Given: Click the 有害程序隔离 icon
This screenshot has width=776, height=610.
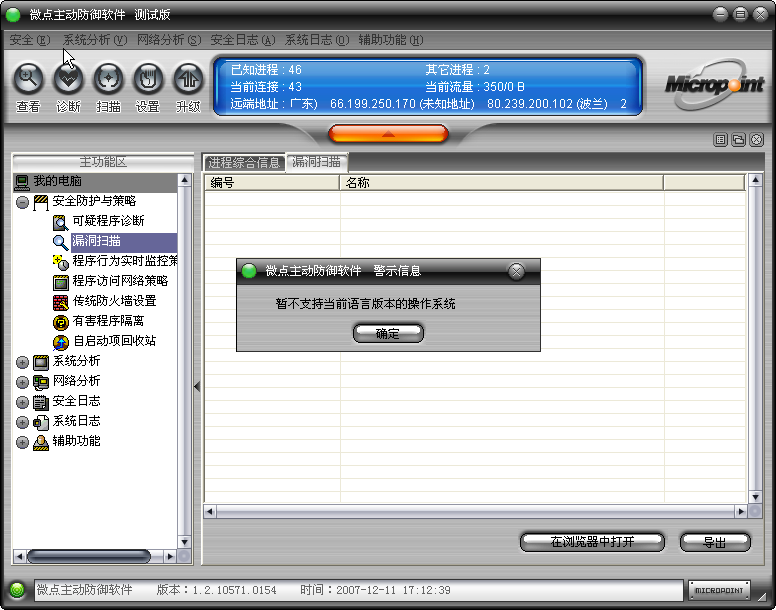Looking at the screenshot, I should pyautogui.click(x=60, y=322).
